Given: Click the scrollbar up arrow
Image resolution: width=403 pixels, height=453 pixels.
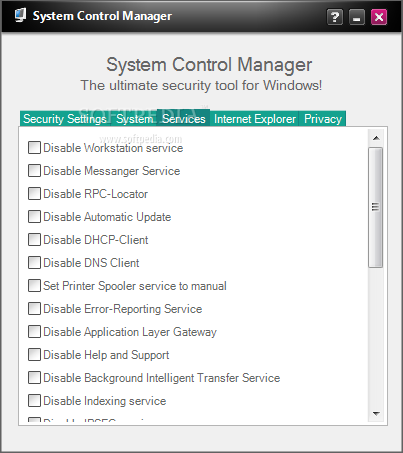Looking at the screenshot, I should coord(376,138).
